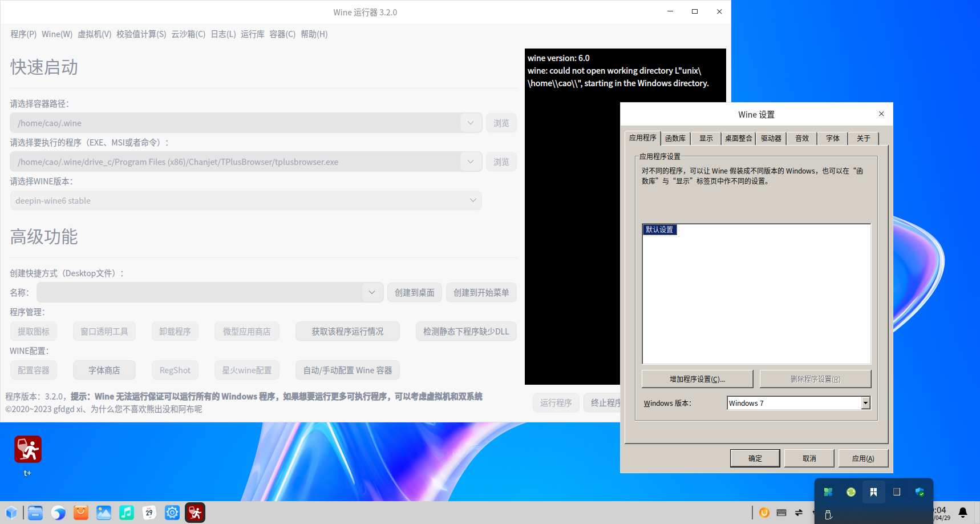The image size is (980, 524).
Task: Open the image viewer taskbar icon
Action: coord(104,513)
